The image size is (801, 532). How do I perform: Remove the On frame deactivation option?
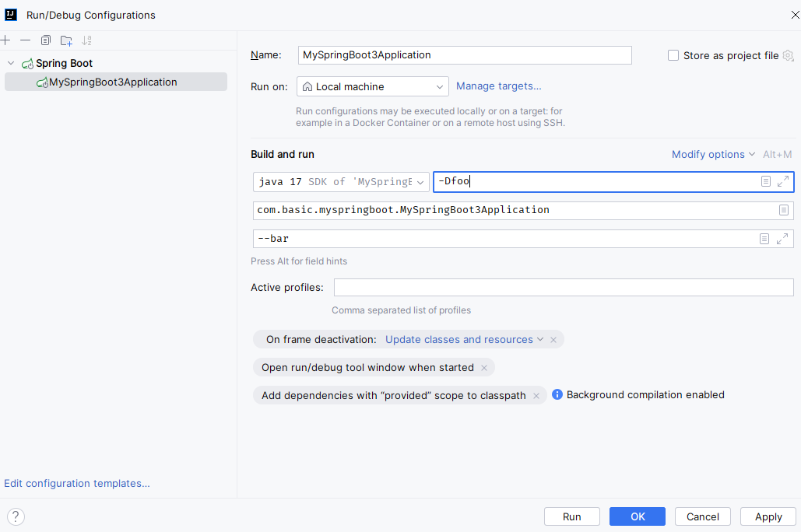[x=553, y=340]
